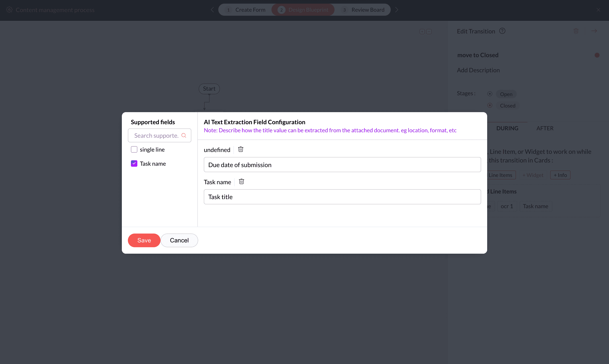
Task: Click the transition delete trash icon
Action: (576, 31)
